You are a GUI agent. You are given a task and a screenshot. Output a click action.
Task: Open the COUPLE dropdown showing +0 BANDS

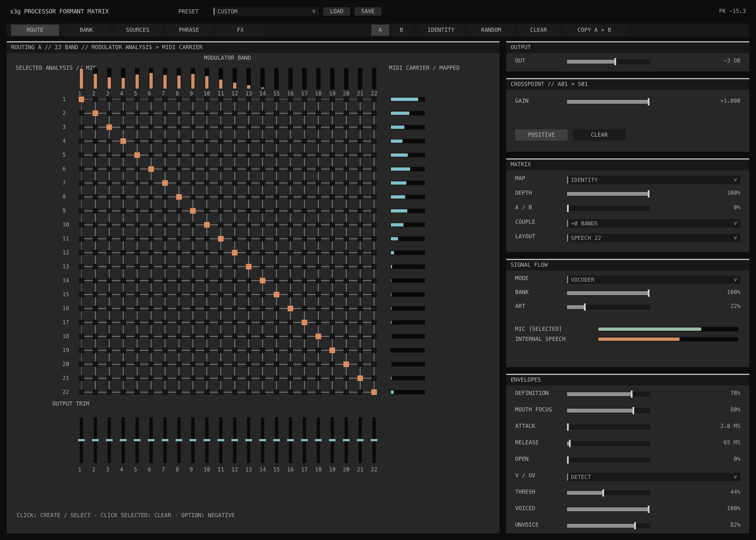click(653, 224)
